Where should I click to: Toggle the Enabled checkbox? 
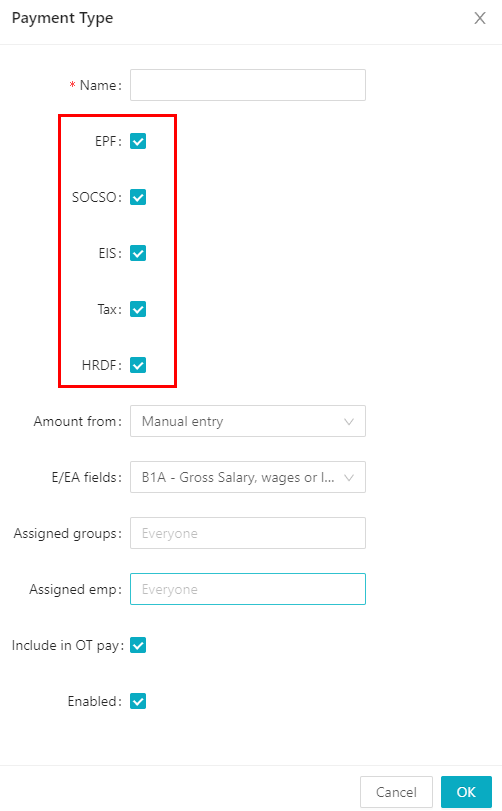138,701
